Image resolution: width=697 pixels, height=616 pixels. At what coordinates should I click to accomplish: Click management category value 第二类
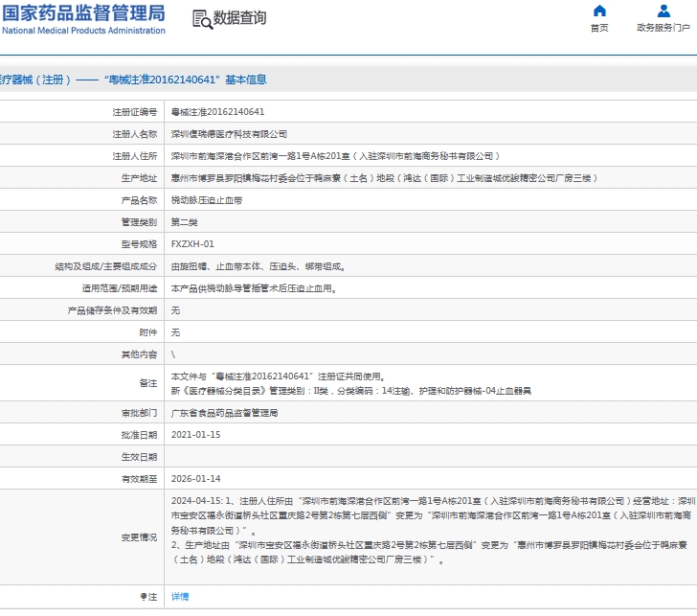coord(184,222)
